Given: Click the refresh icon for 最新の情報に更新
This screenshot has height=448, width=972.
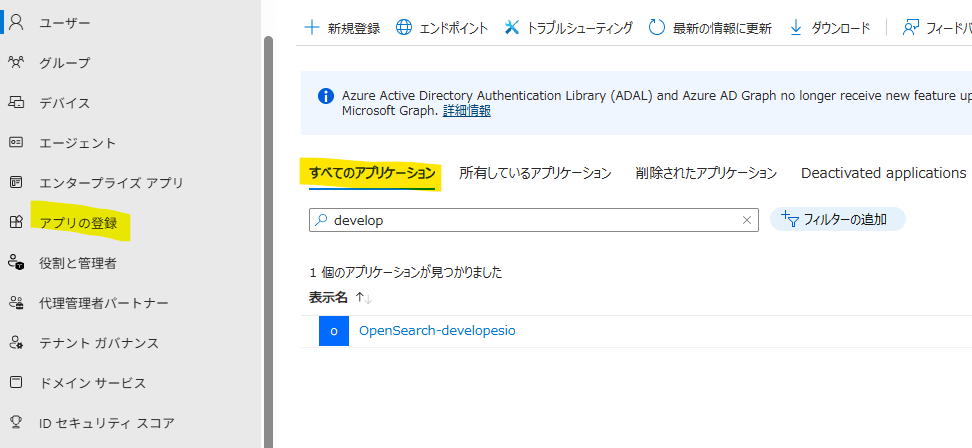Looking at the screenshot, I should (656, 28).
